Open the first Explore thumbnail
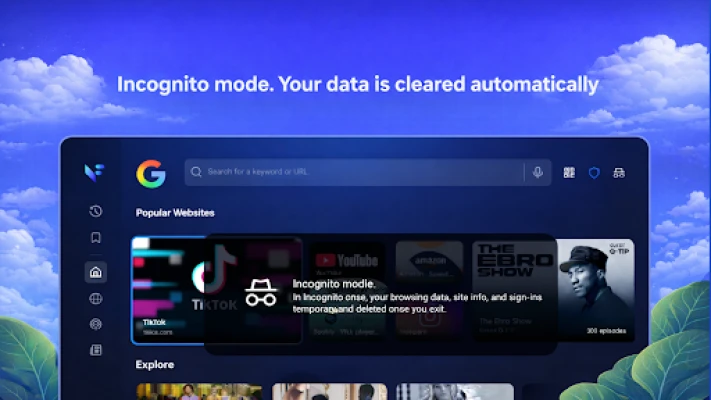The width and height of the screenshot is (711, 400). (x=199, y=391)
